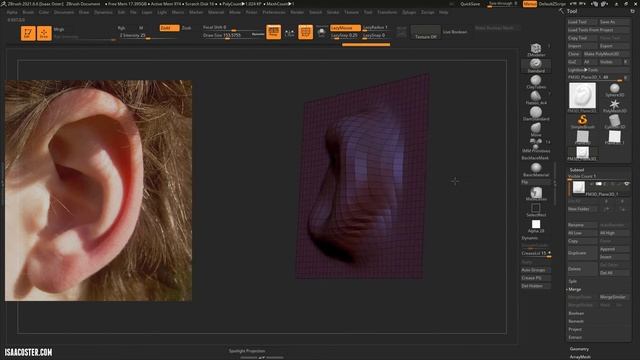Select the Move brush
The image size is (640, 360).
pos(536,129)
